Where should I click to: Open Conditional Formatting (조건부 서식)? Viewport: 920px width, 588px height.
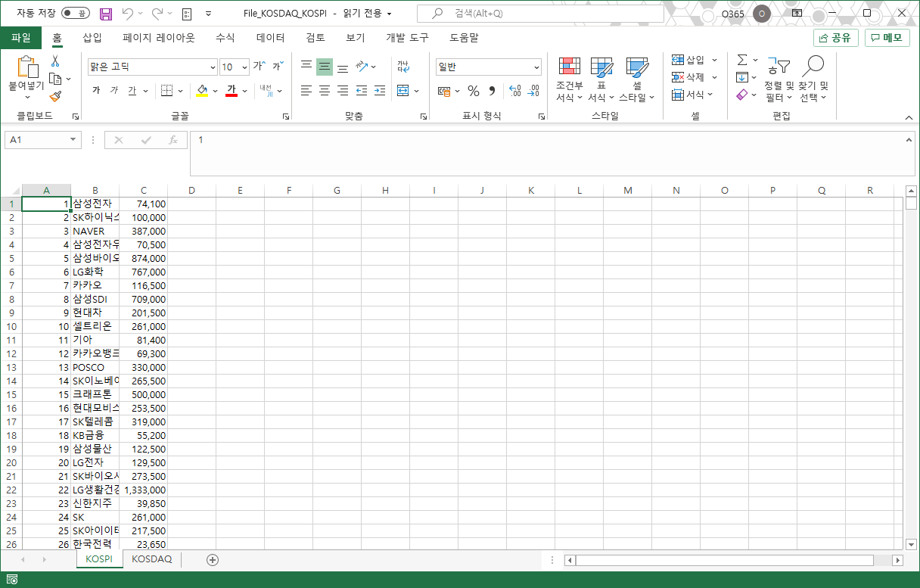point(570,79)
